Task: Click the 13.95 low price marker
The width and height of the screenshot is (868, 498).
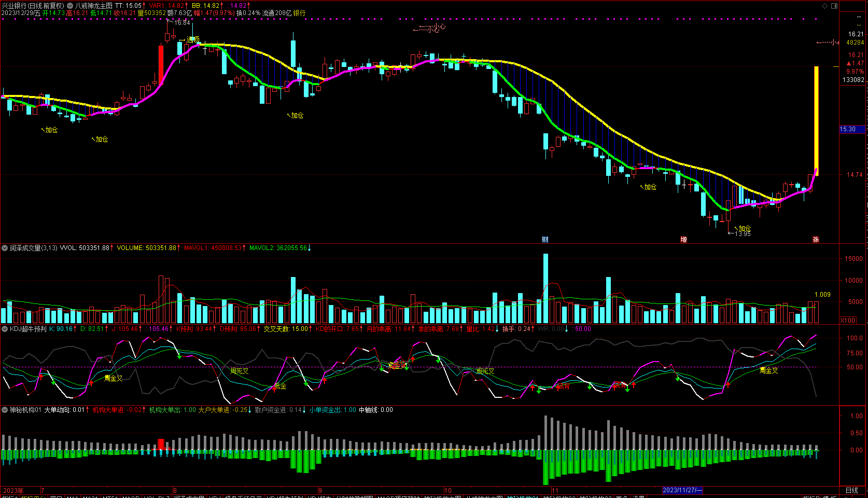Action: [743, 234]
